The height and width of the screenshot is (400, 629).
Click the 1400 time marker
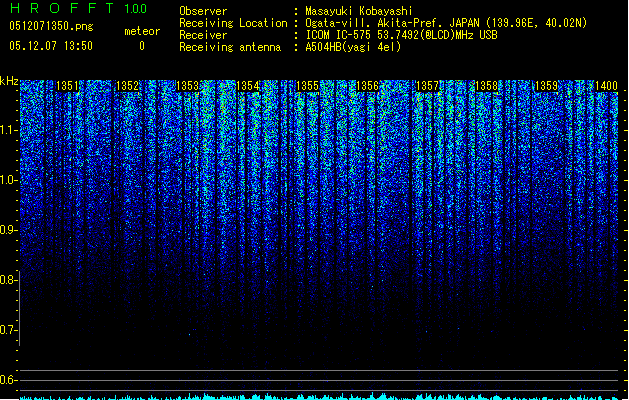[x=606, y=86]
